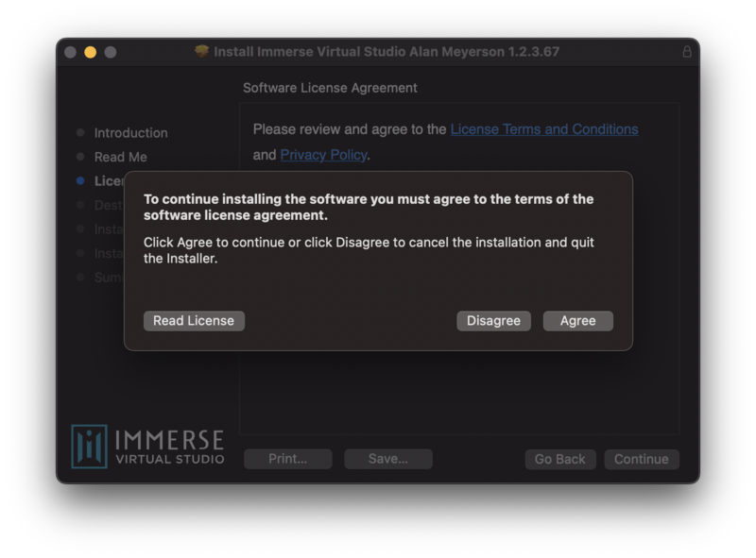Click the Software License Agreement heading
The image size is (756, 558).
point(330,88)
